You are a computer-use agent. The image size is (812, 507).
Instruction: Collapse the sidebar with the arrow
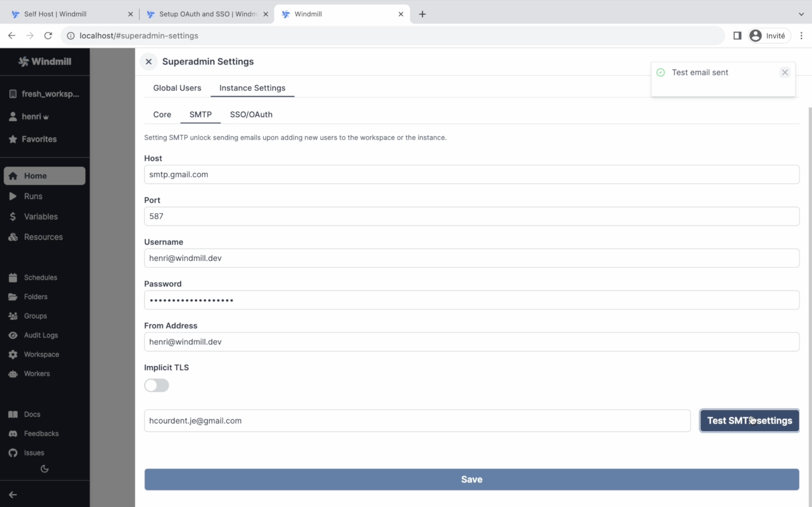point(13,495)
